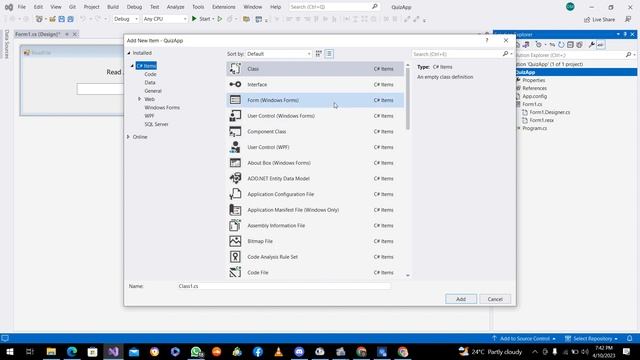Pick Bitmap File template
Viewport: 640px width, 360px height.
(315, 241)
